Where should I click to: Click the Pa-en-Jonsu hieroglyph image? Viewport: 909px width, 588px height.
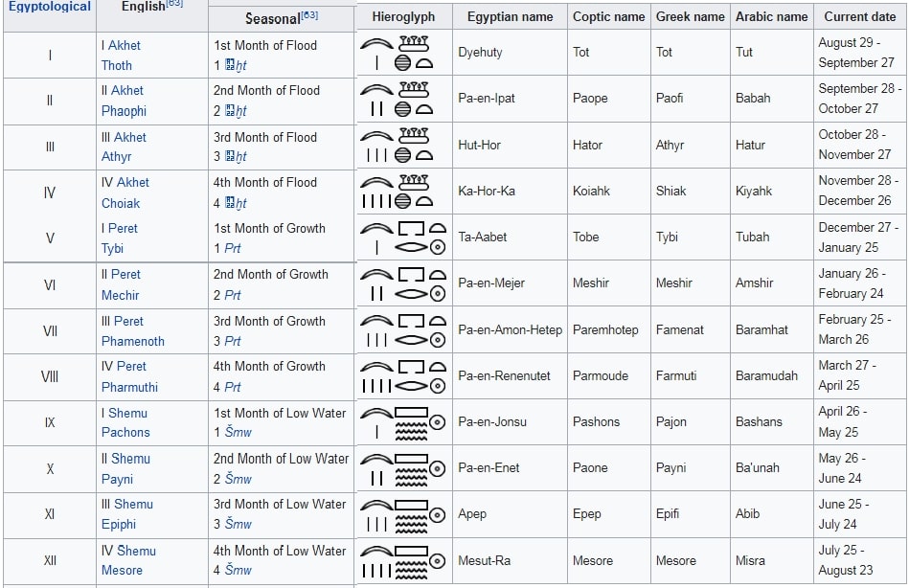coord(403,422)
